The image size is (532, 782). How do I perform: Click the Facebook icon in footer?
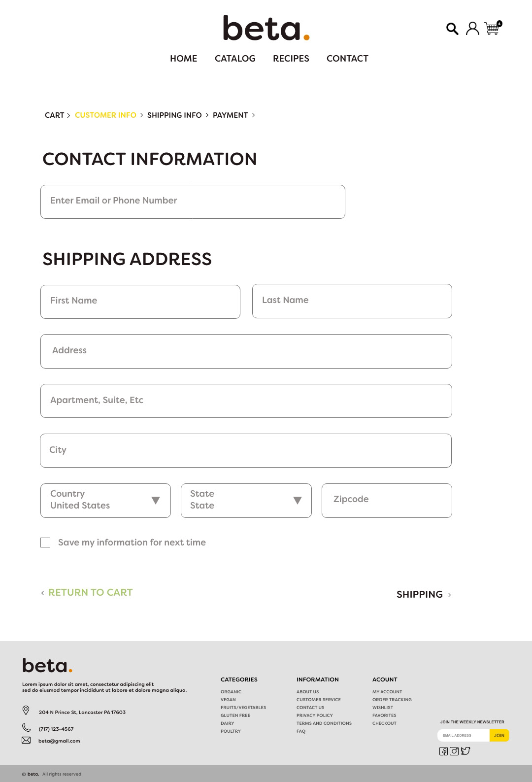[443, 751]
